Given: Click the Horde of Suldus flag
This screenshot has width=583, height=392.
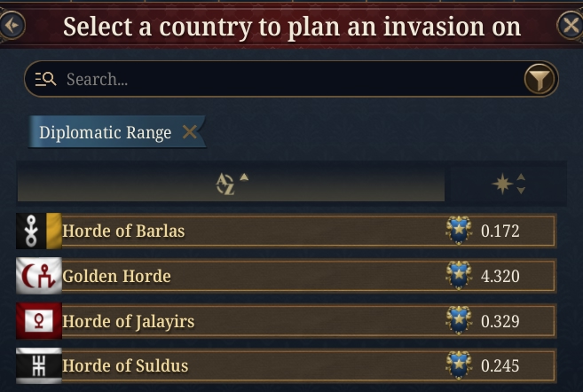Looking at the screenshot, I should (x=39, y=365).
